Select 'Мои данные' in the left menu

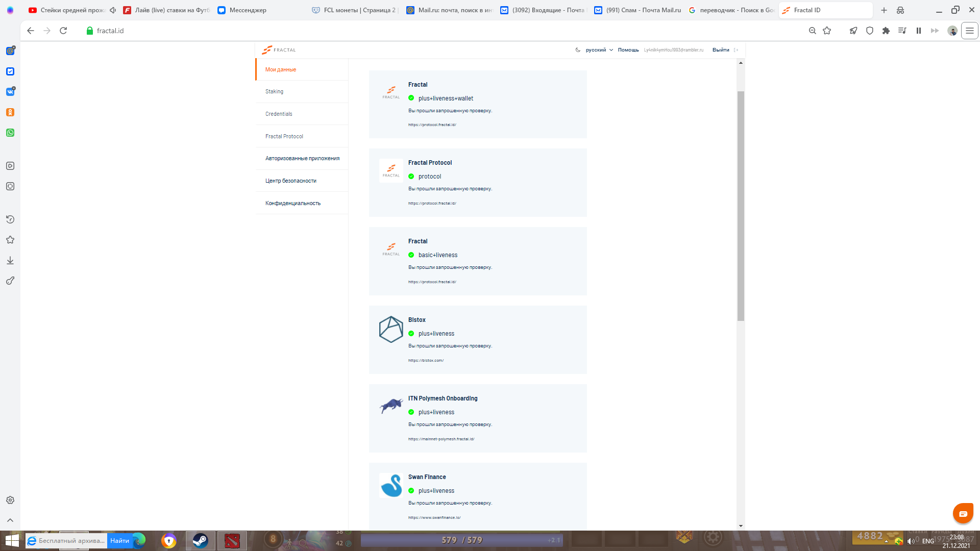[x=302, y=69]
